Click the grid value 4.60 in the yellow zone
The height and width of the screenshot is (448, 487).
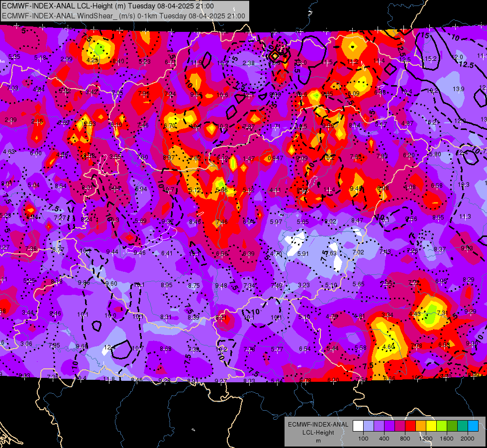389,346
